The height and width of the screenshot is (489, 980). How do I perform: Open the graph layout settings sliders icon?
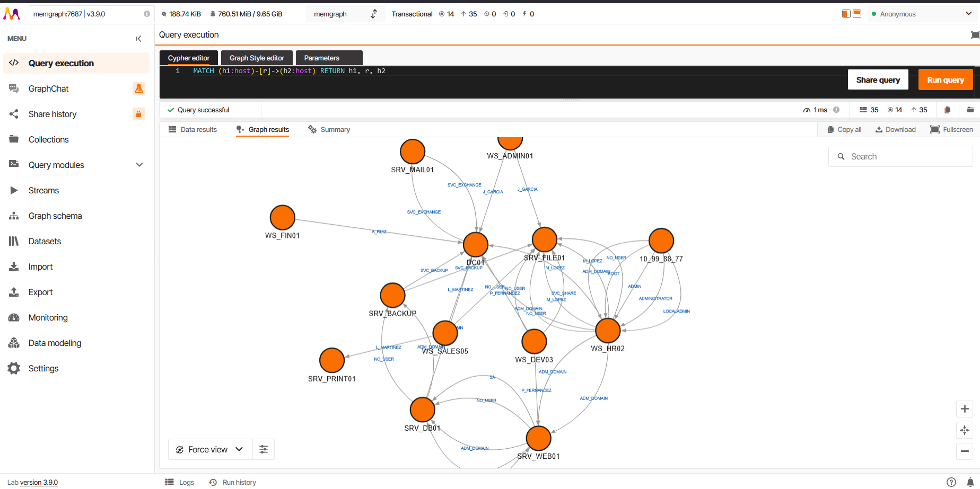[x=264, y=449]
